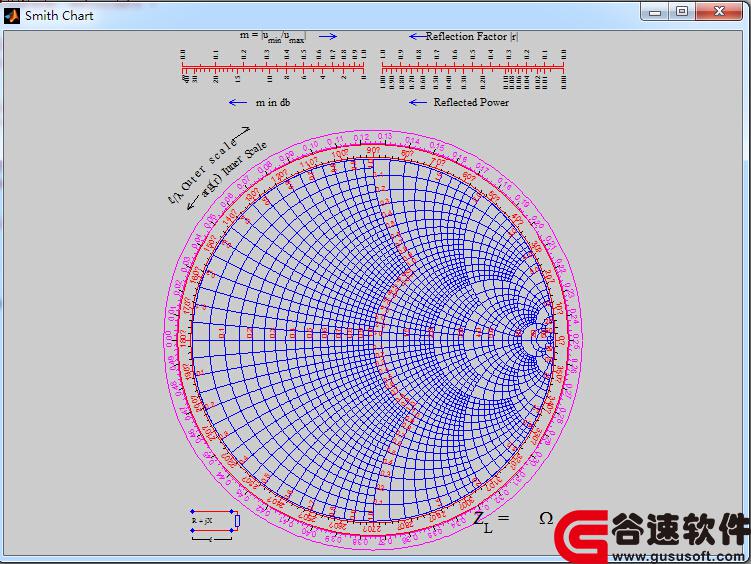
Task: Click the red reflection factor ruler scale
Action: tap(473, 68)
